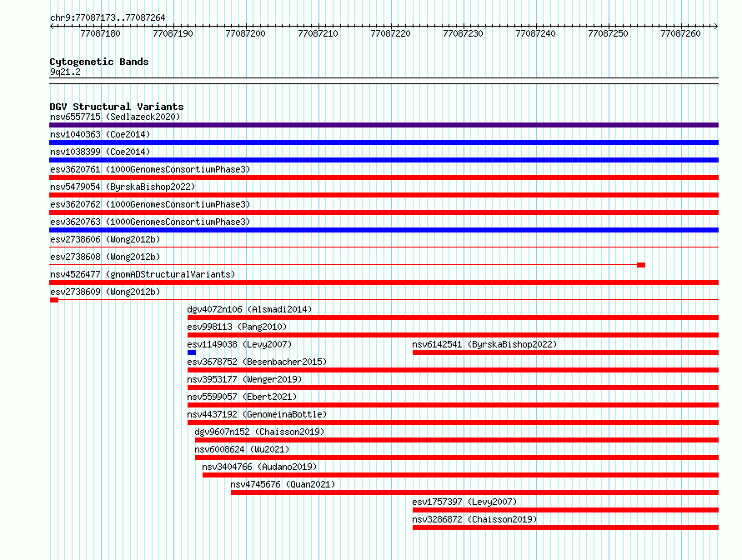This screenshot has width=742, height=560.
Task: Click esv998113 (Pang2010) label
Action: point(237,327)
